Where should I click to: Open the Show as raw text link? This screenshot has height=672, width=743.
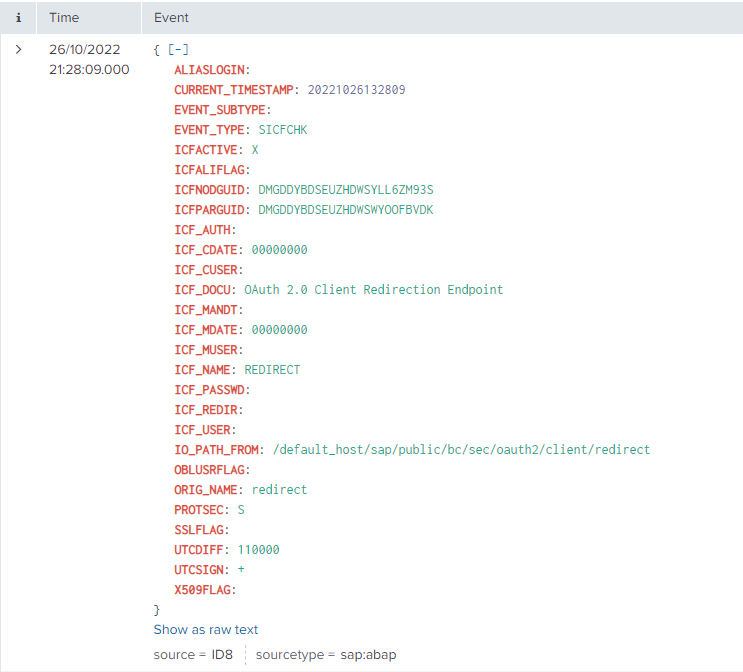point(206,629)
